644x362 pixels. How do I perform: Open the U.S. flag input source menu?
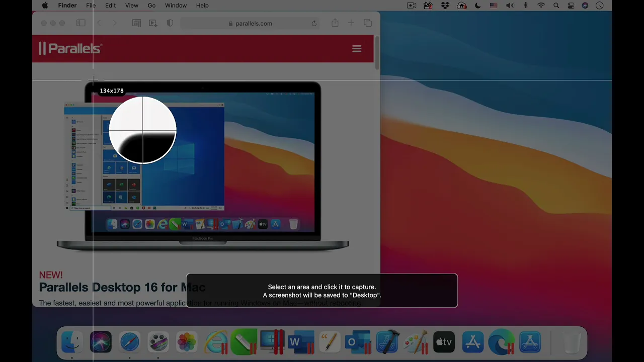[x=493, y=6]
